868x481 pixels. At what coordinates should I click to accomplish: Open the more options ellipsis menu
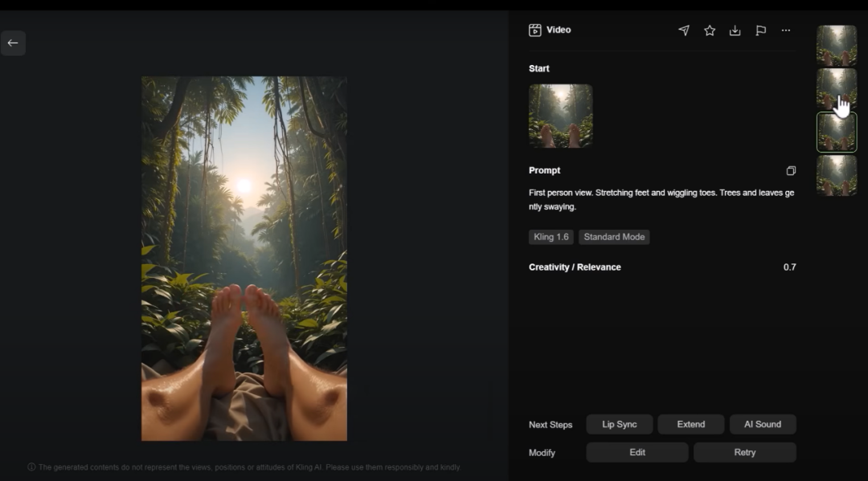(x=786, y=31)
